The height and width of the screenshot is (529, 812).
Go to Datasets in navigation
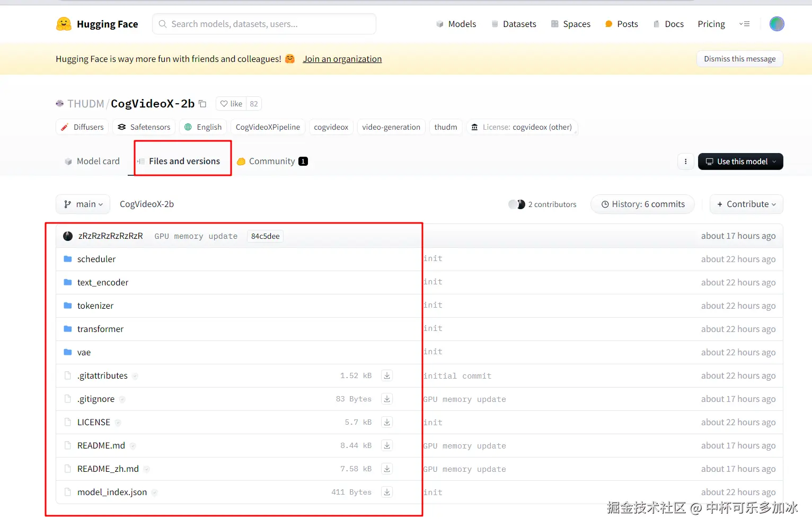[514, 24]
